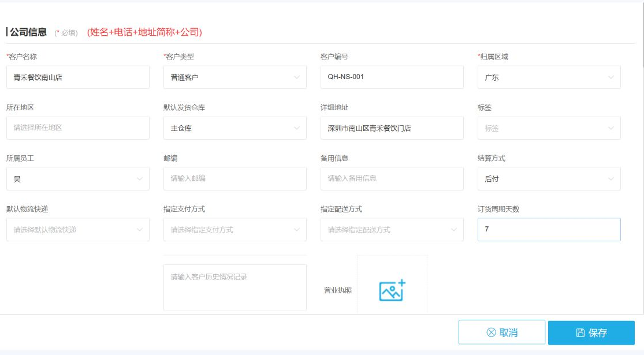
Task: Open the 指定配送方式 dropdown
Action: point(392,230)
